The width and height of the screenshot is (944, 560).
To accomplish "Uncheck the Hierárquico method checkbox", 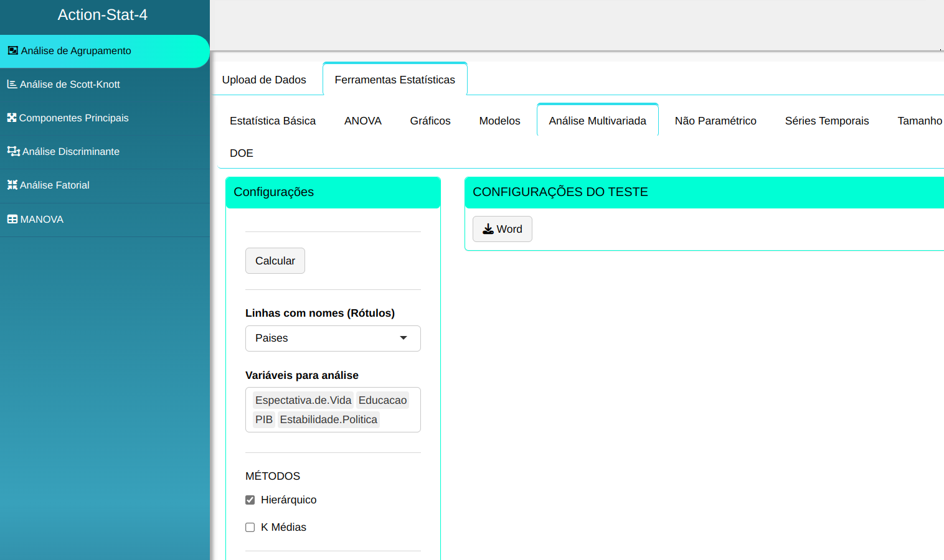I will pyautogui.click(x=250, y=500).
